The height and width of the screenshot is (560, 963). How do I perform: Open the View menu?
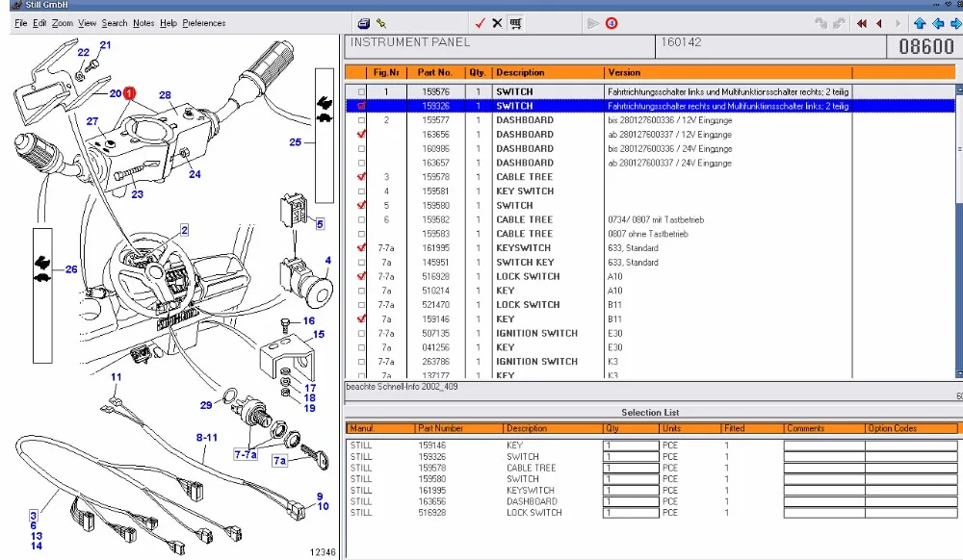[88, 23]
